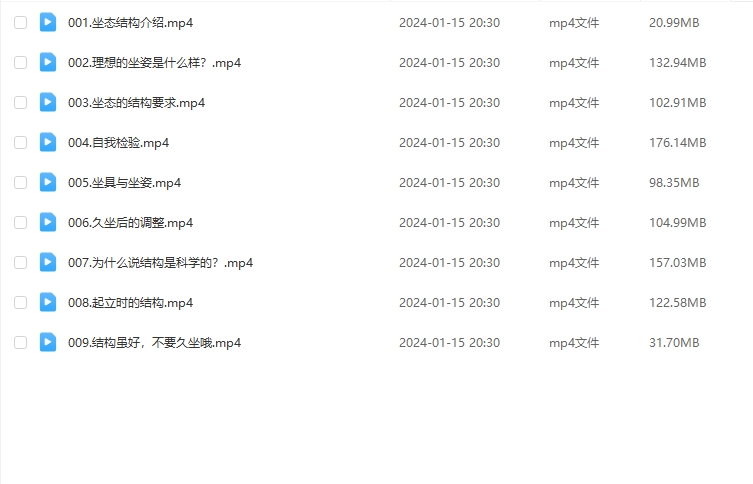Click video icon for 006.久坐后的调整.mp4
This screenshot has height=484, width=753.
(48, 222)
